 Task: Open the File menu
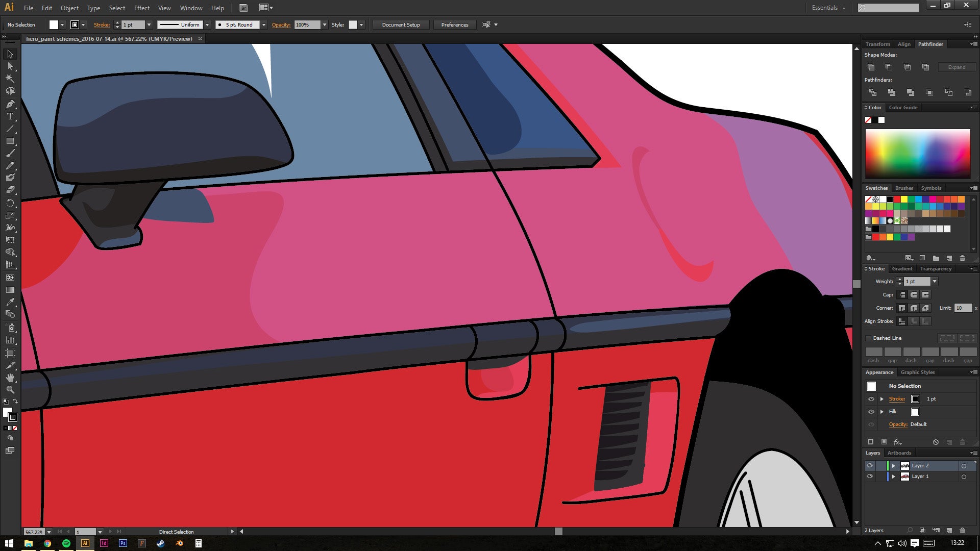29,8
